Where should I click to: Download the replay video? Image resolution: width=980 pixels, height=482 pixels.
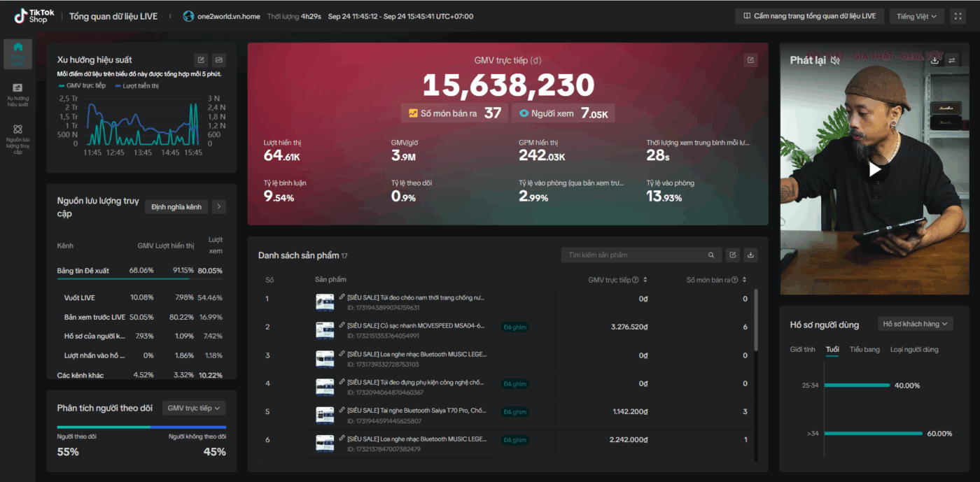point(934,60)
